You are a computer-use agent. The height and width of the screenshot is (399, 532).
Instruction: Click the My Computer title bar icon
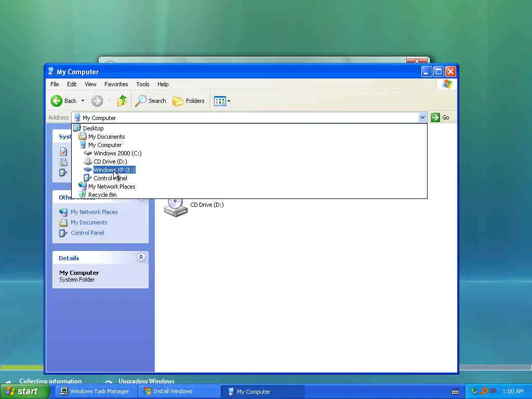(51, 71)
